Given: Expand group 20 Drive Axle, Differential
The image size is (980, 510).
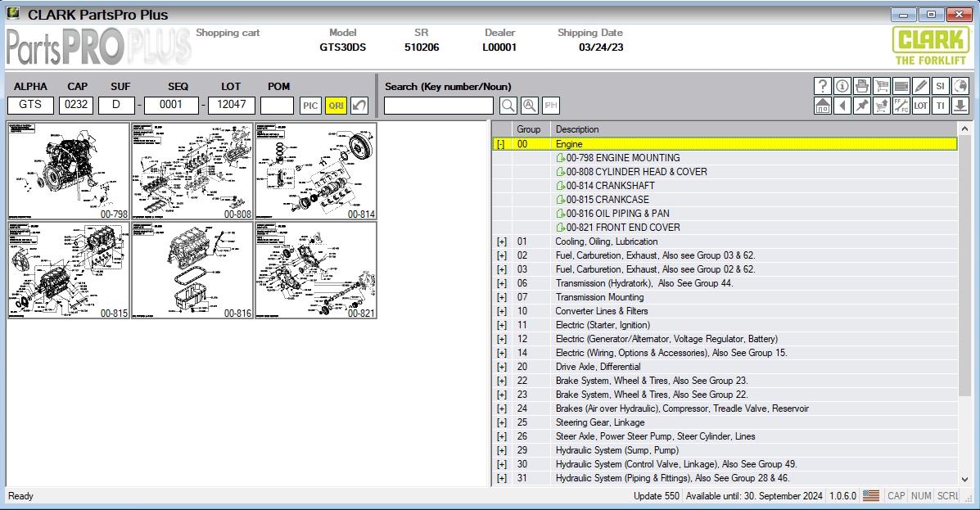Looking at the screenshot, I should [501, 367].
